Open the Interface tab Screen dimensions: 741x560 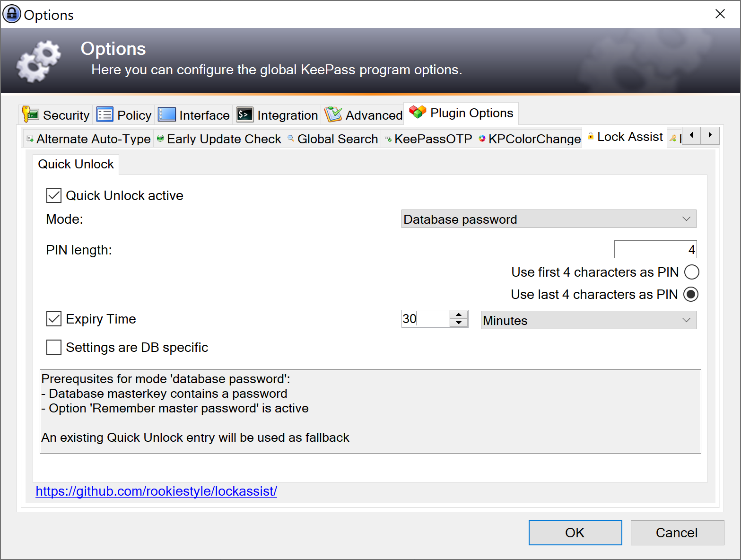pos(193,115)
